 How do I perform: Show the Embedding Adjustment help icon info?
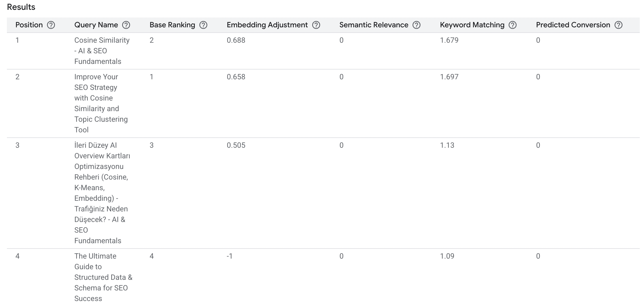click(x=316, y=25)
